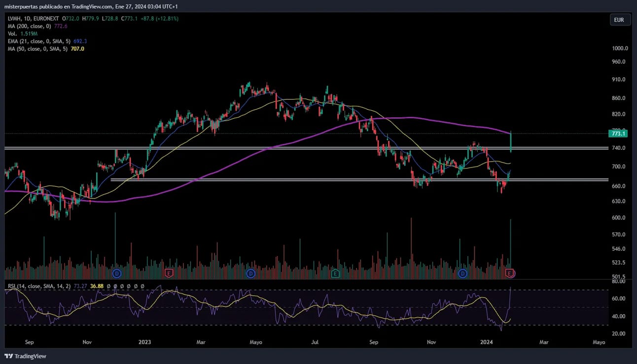Viewport: 637px width, 364px height.
Task: Click the 80.00 RSI scale label
Action: point(618,281)
